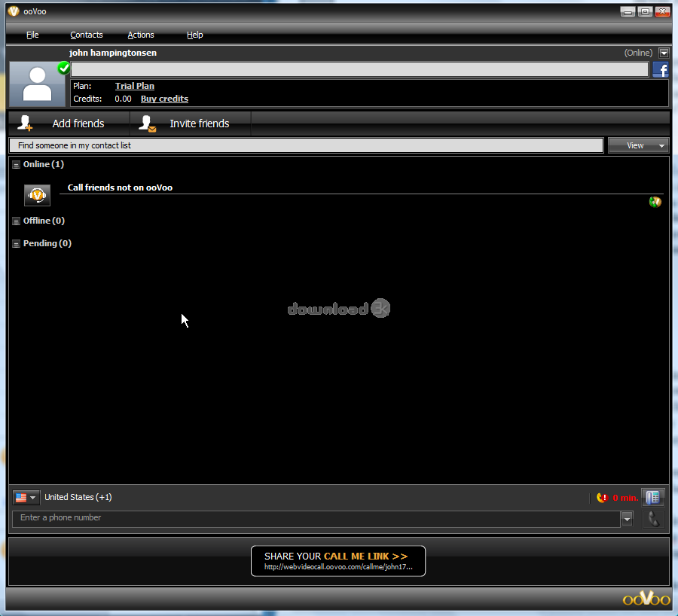Image resolution: width=678 pixels, height=616 pixels.
Task: Open the dial pad icon
Action: pyautogui.click(x=653, y=498)
